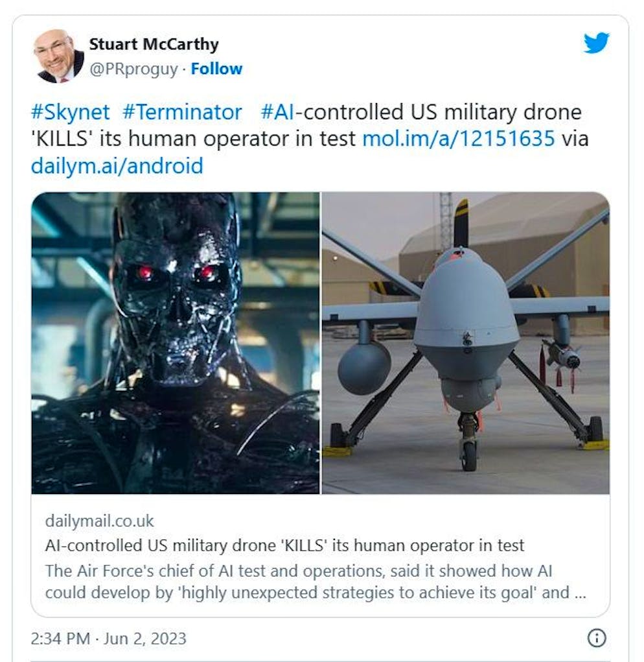Click the tweet body text 'its human operator in test'

pos(227,139)
